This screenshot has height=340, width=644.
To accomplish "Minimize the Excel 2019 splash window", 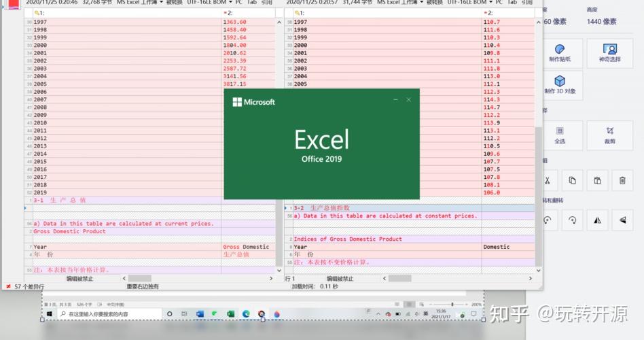I will coord(395,99).
